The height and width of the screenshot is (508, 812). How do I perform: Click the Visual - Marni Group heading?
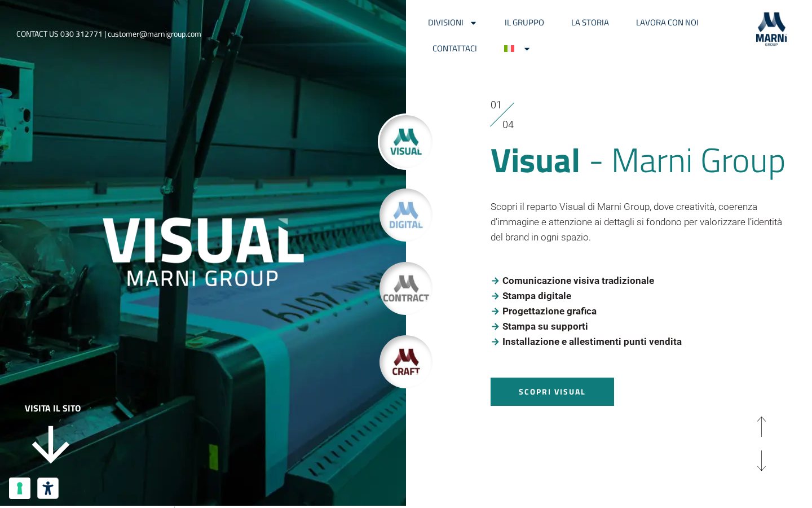(638, 161)
